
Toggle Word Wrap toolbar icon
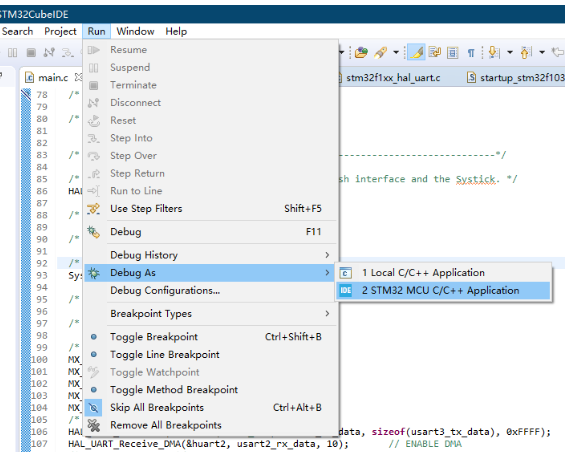435,53
